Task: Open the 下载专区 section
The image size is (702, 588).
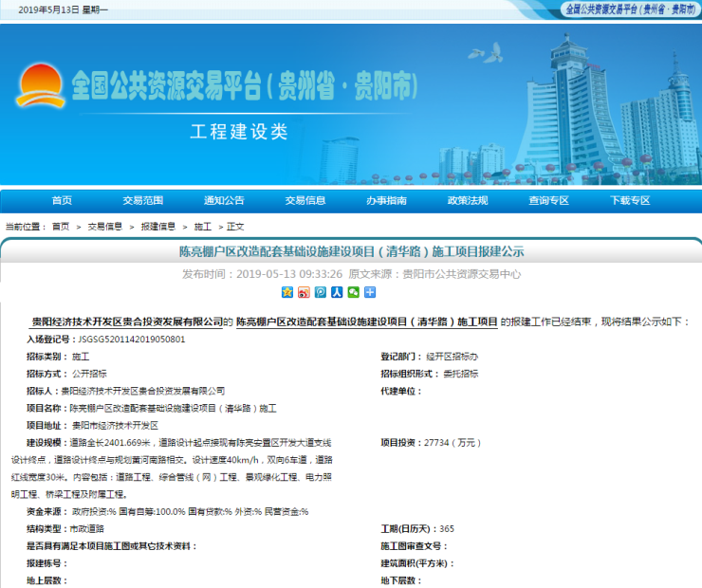Action: tap(630, 200)
